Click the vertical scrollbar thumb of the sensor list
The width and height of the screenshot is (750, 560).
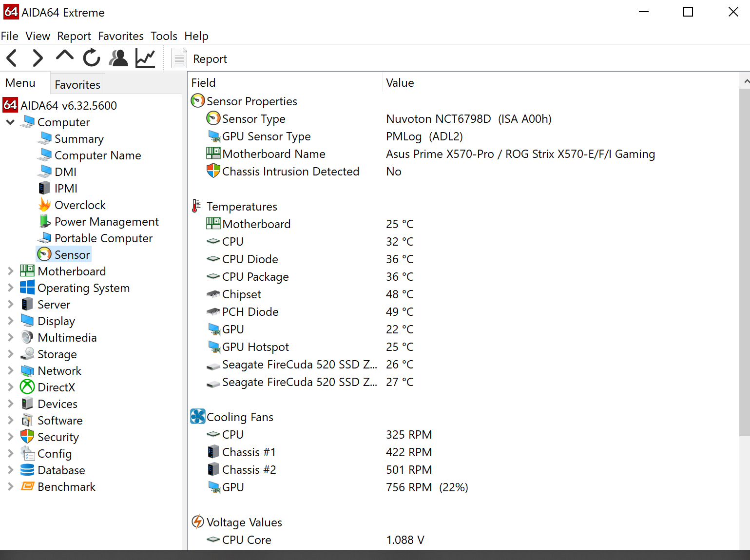pos(745,263)
